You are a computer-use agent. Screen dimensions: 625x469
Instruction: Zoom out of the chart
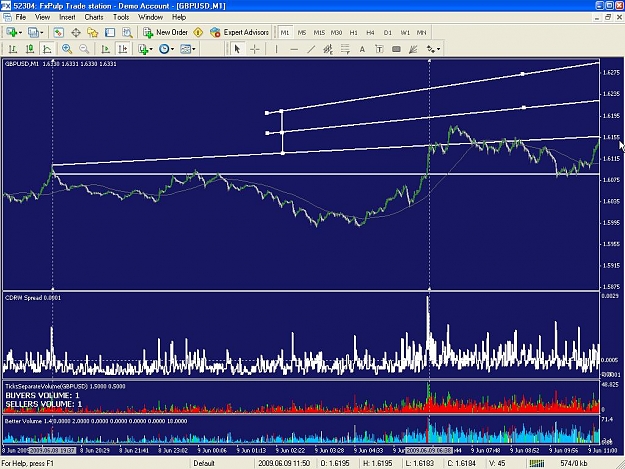click(x=84, y=49)
